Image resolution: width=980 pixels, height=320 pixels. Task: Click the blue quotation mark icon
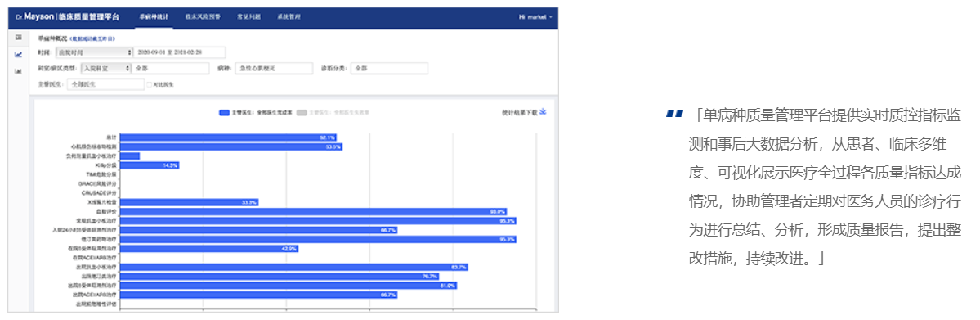[x=674, y=114]
